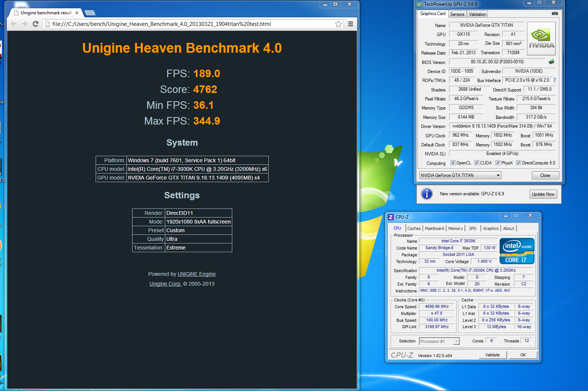Image resolution: width=588 pixels, height=391 pixels.
Task: Click the GPU model table cell
Action: coord(197,178)
